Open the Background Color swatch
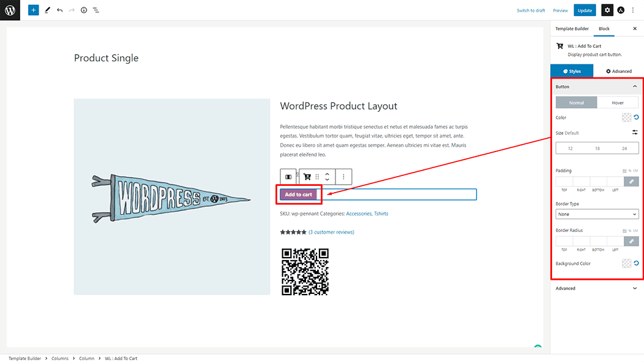 [x=626, y=263]
